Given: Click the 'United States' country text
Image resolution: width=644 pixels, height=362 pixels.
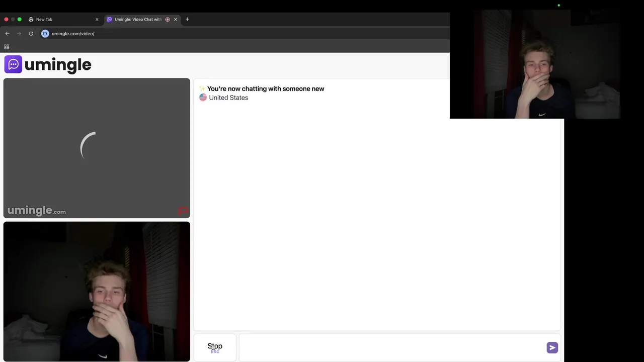Looking at the screenshot, I should point(228,98).
